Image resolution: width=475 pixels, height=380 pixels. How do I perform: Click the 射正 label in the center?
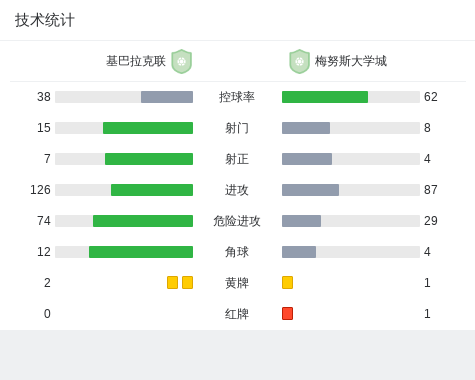[x=237, y=159]
